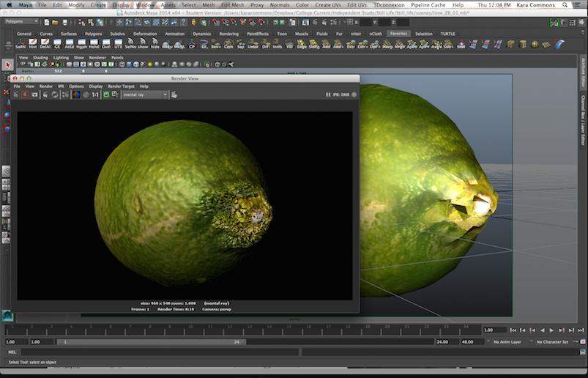Screen dimensions: 588x378
Task: Create polygon plane from shelf
Action: [547, 44]
